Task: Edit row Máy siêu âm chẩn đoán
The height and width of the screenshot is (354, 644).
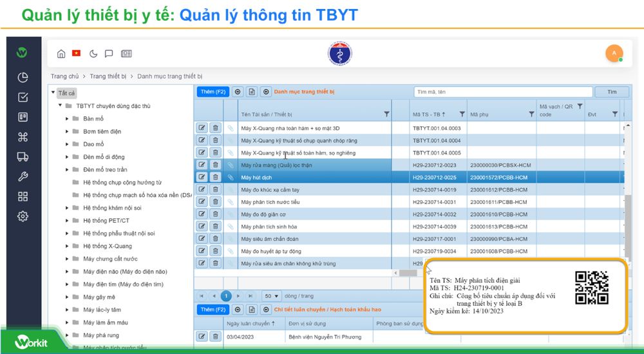Action: (202, 239)
